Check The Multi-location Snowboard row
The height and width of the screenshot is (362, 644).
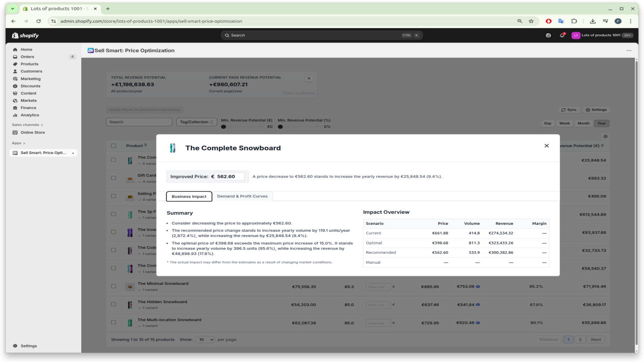click(x=114, y=323)
